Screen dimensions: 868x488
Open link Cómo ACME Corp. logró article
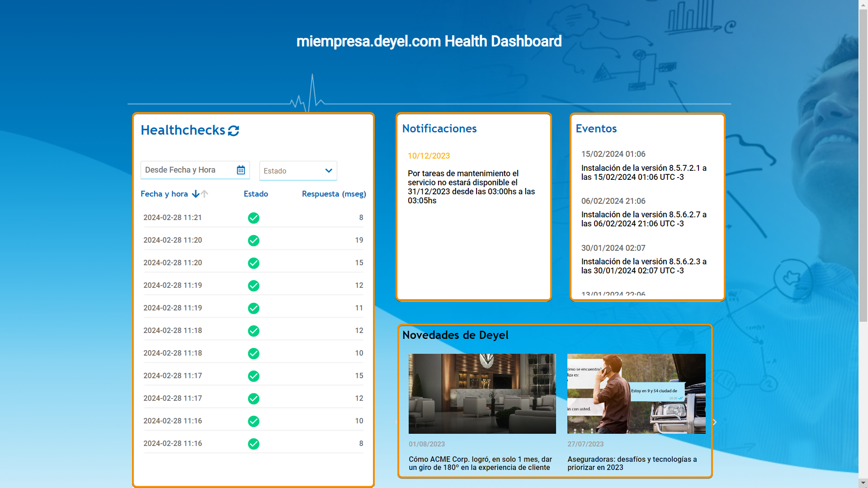481,463
